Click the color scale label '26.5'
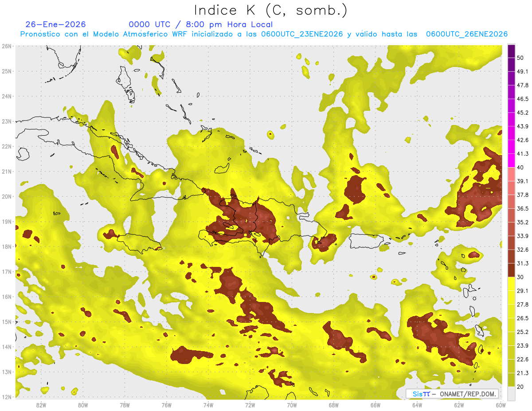Viewport: 532px width, 411px height. tap(522, 318)
